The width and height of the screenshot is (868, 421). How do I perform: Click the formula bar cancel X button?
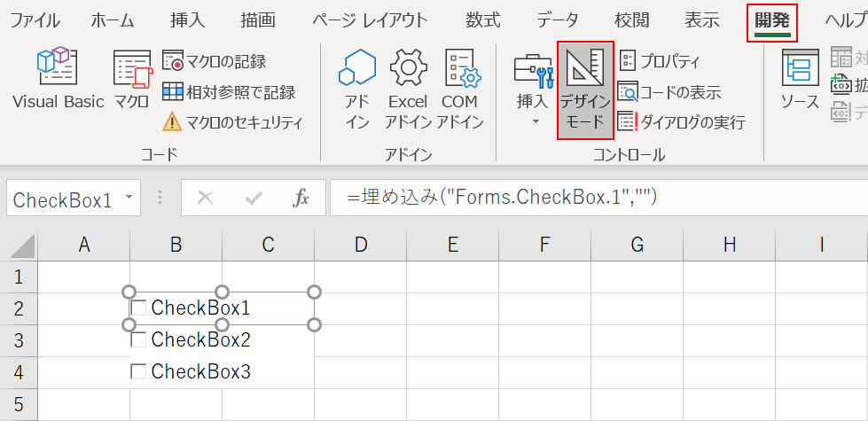tap(206, 198)
